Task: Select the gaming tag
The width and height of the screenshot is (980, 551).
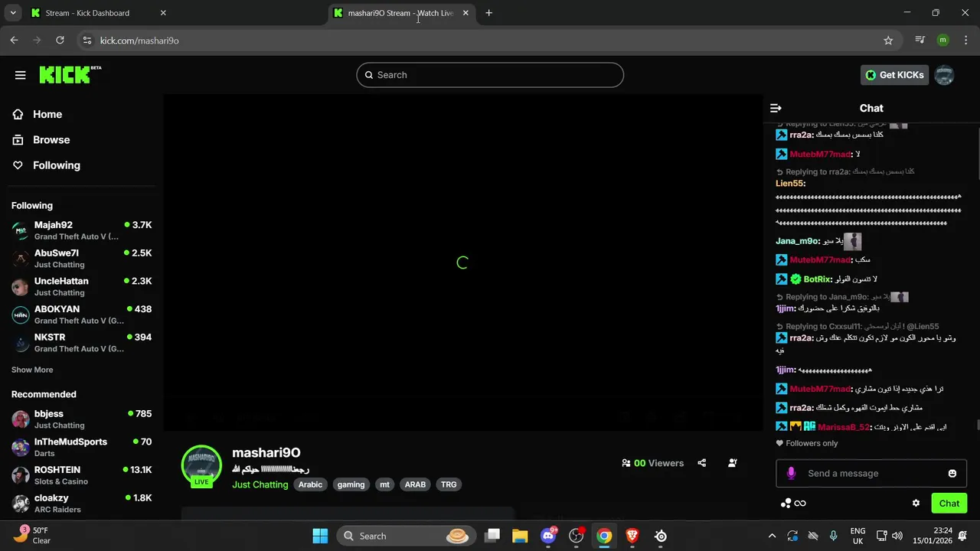Action: click(351, 484)
